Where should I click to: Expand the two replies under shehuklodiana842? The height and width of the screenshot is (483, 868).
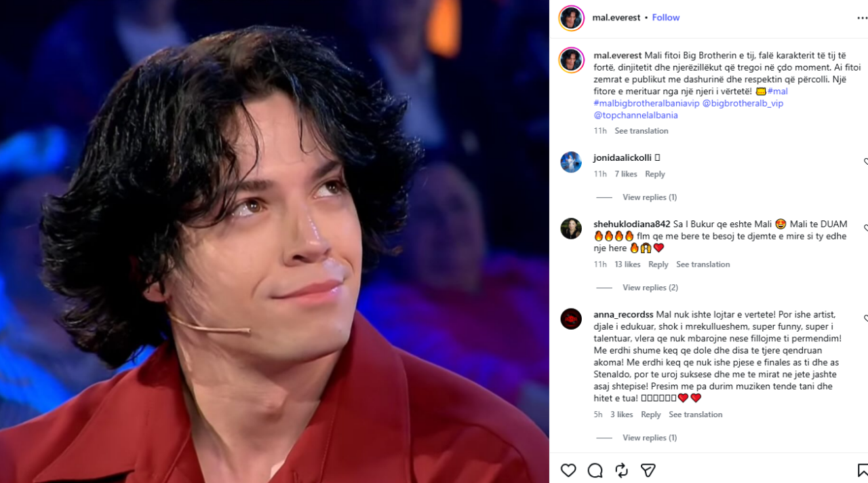[650, 288]
